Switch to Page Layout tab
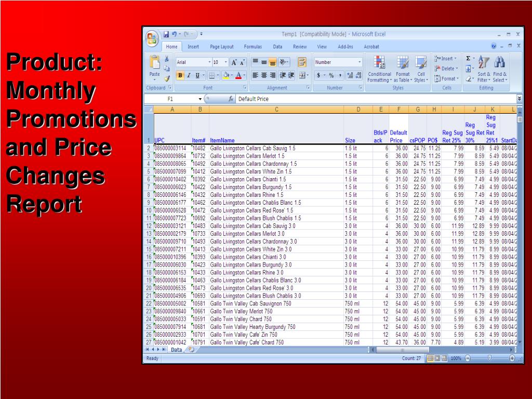Viewport: 532px width, 399px height. pos(221,47)
